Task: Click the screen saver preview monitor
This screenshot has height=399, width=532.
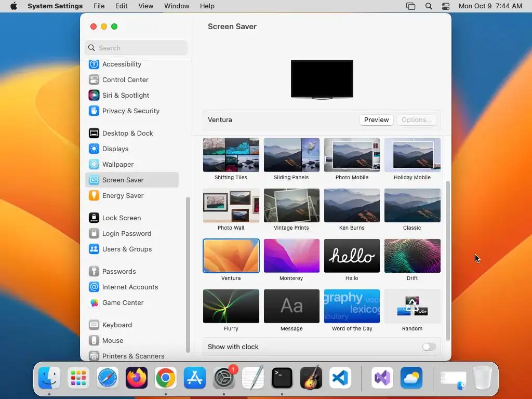Action: [x=322, y=79]
